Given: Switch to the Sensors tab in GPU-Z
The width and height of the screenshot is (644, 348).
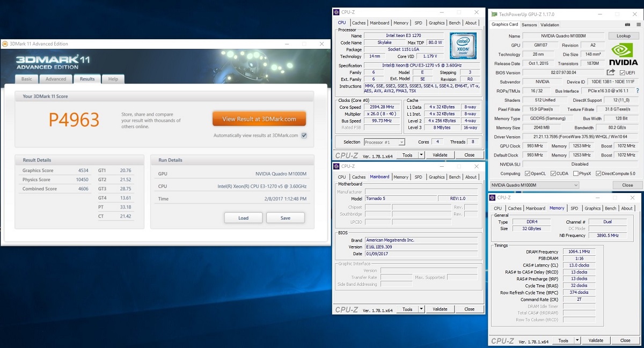Looking at the screenshot, I should [x=529, y=25].
